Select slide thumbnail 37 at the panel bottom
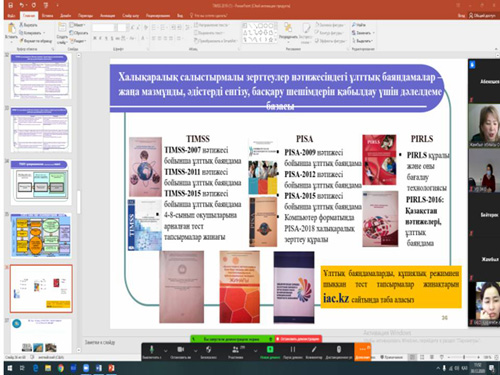Viewport: 500px width, 375px height. [x=41, y=335]
